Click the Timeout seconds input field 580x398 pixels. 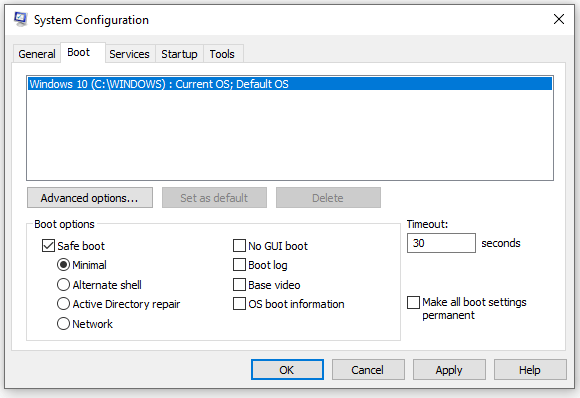[x=441, y=243]
